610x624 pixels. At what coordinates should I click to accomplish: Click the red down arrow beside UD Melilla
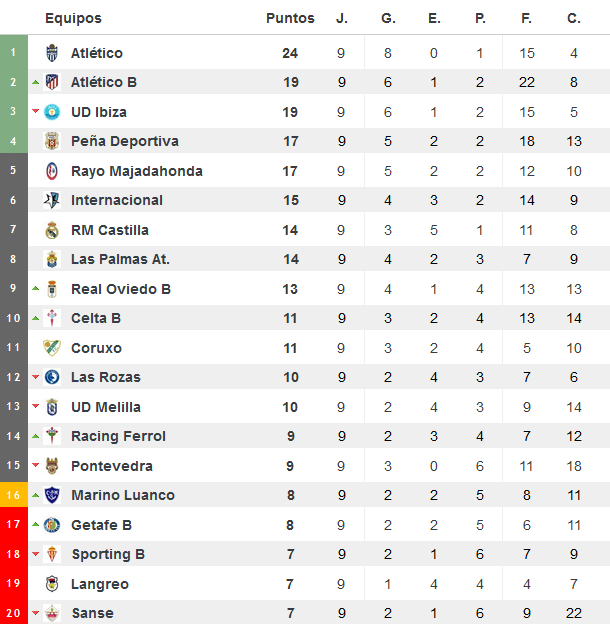click(x=35, y=406)
